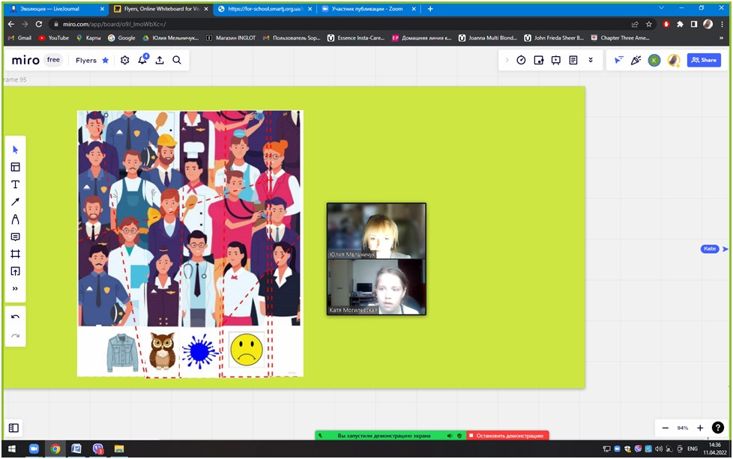Image resolution: width=733 pixels, height=459 pixels.
Task: Switch to the for-school.smartj.org.ua tab
Action: (x=265, y=8)
